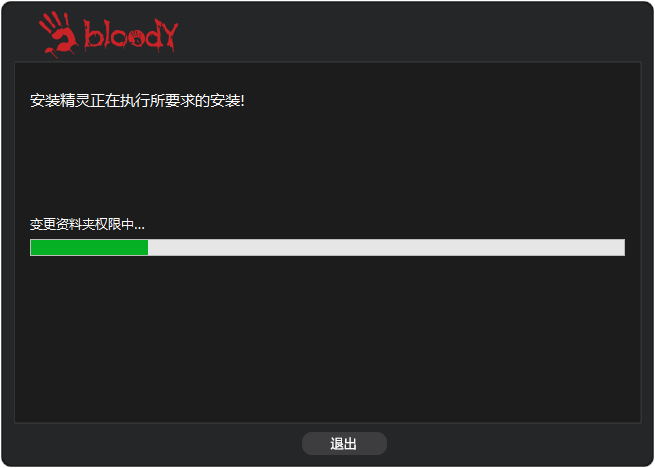
Task: Select the heading 安装精灵正在执行所要求的安装!
Action: point(137,101)
